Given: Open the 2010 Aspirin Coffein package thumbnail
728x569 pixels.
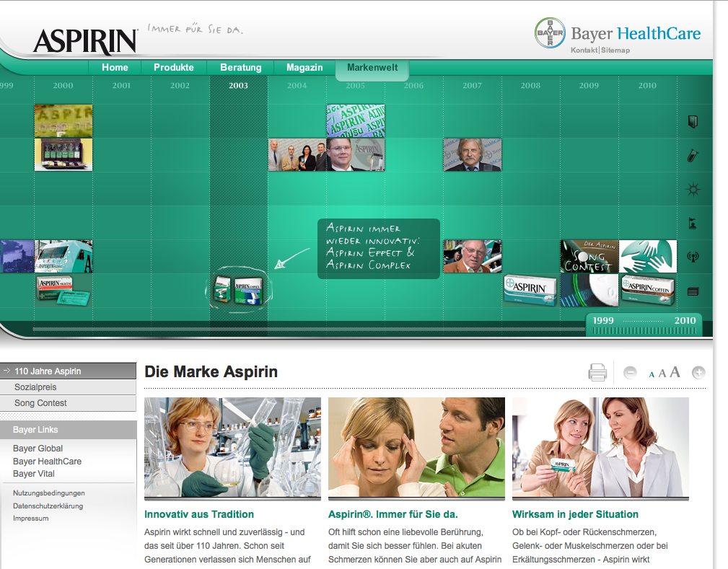Looking at the screenshot, I should [x=648, y=290].
